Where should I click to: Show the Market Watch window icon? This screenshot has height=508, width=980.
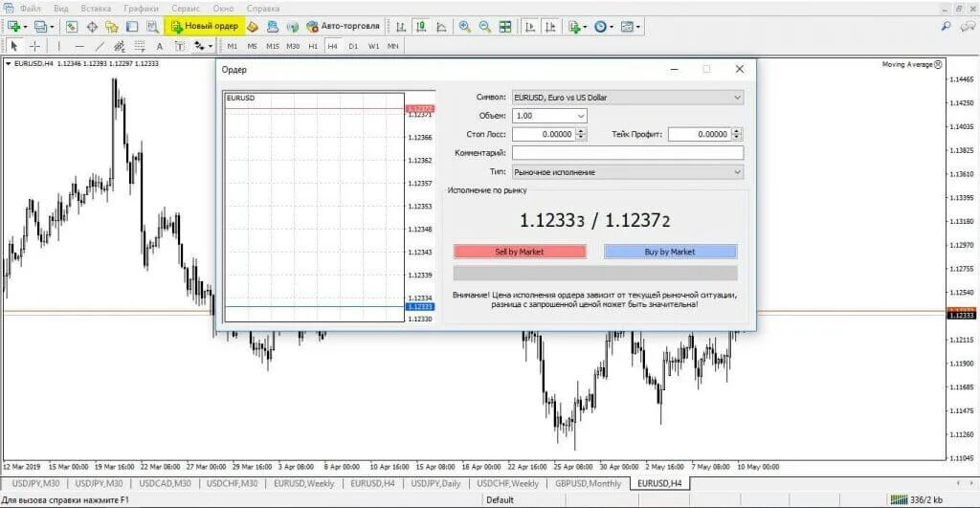(71, 26)
